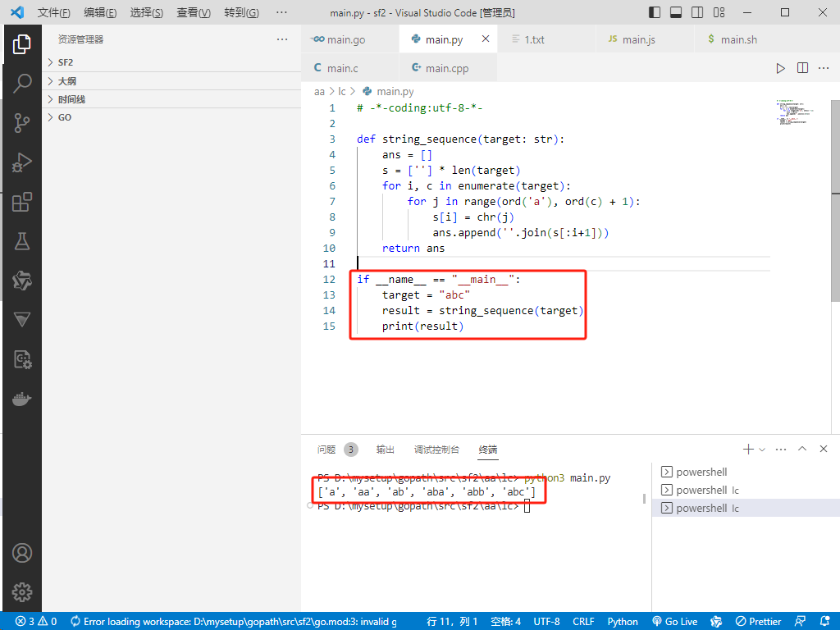Screen dimensions: 840x630
Task: Open notifications bell in status bar
Action: pos(825,622)
